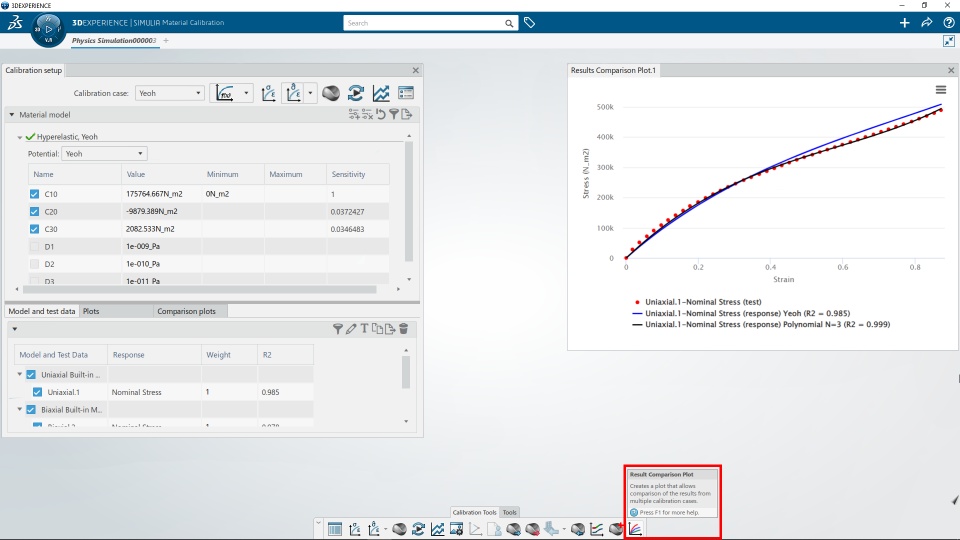Viewport: 960px width, 540px height.
Task: Add a new tab with the plus sign
Action: pos(166,40)
